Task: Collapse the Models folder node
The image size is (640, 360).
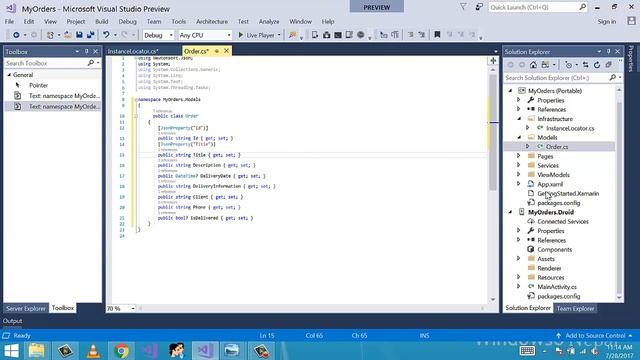Action: click(519, 137)
